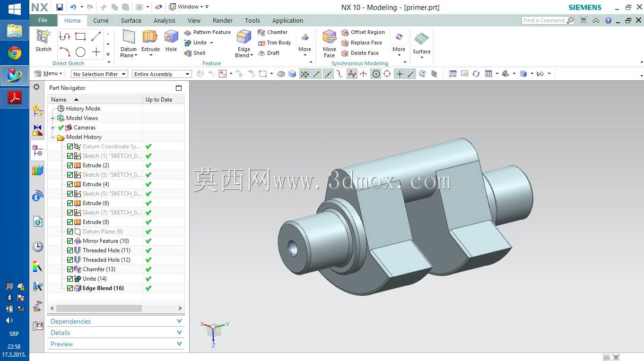Viewport: 644px width, 361px height.
Task: Toggle the Extrude (6) checkbox
Action: [70, 203]
